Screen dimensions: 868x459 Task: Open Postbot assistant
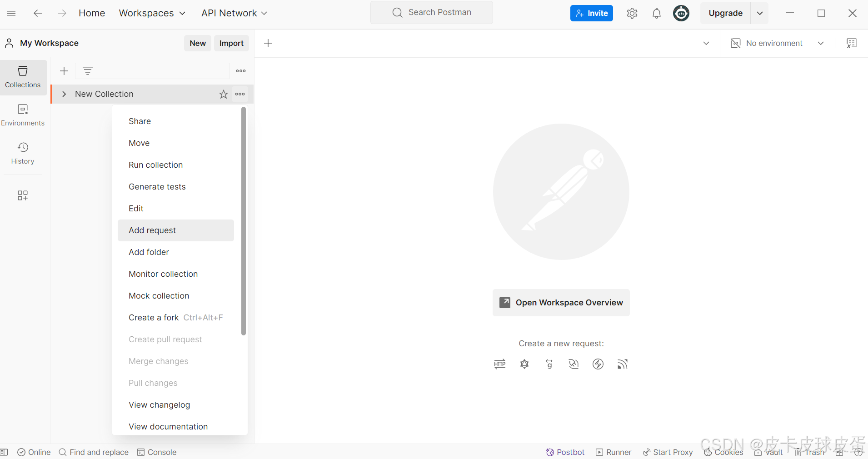pos(565,452)
